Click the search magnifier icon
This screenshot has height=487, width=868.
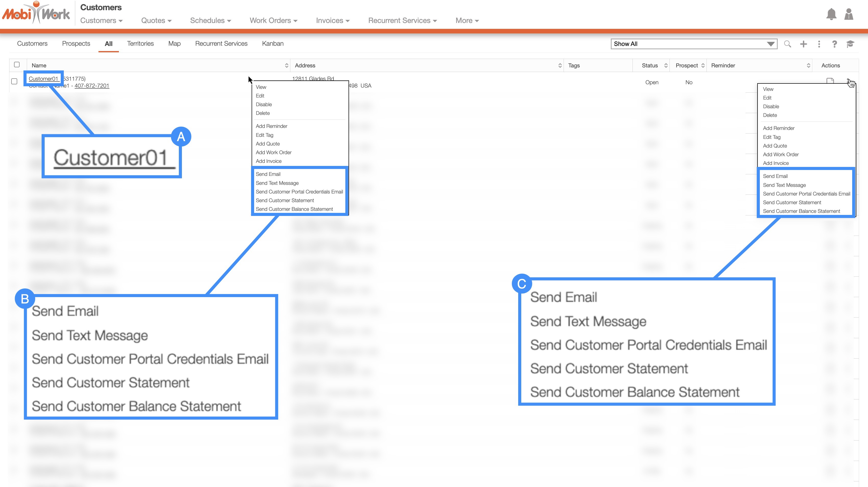(x=787, y=44)
